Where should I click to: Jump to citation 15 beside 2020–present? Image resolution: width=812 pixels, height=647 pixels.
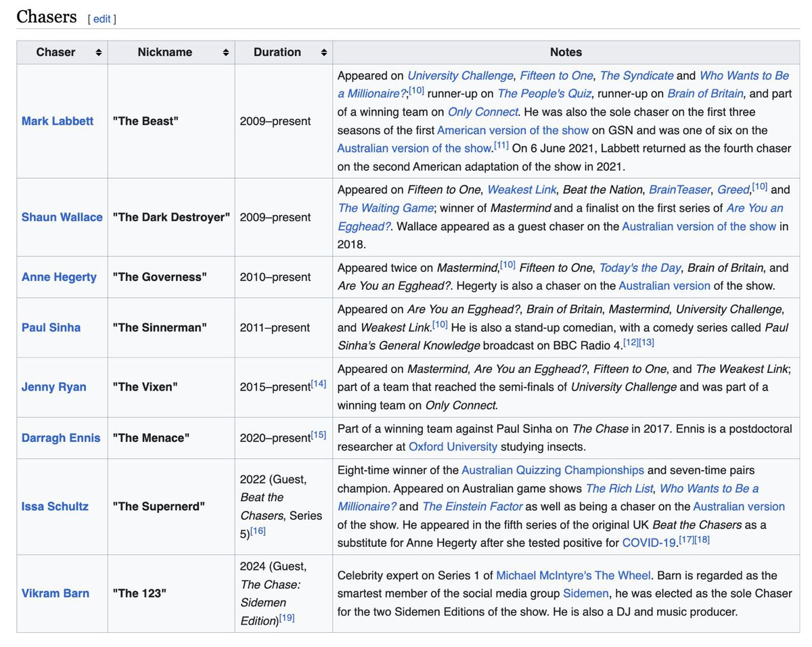pos(318,434)
